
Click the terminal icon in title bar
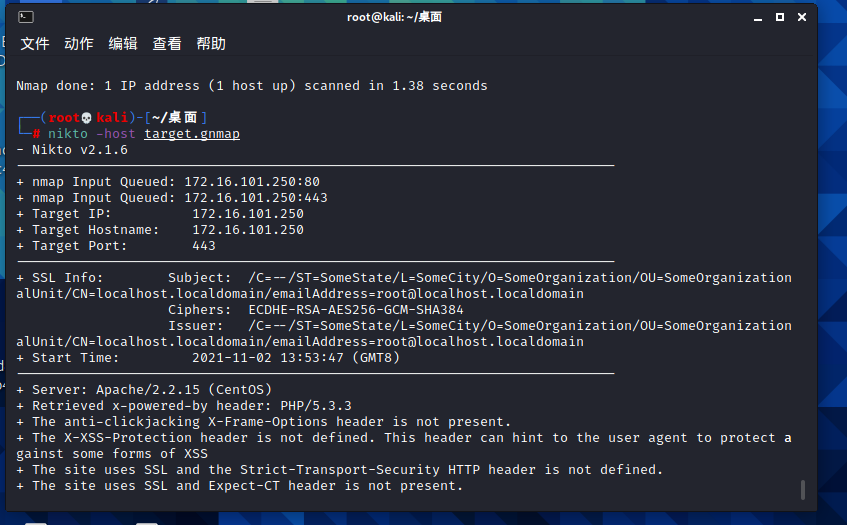[x=26, y=17]
